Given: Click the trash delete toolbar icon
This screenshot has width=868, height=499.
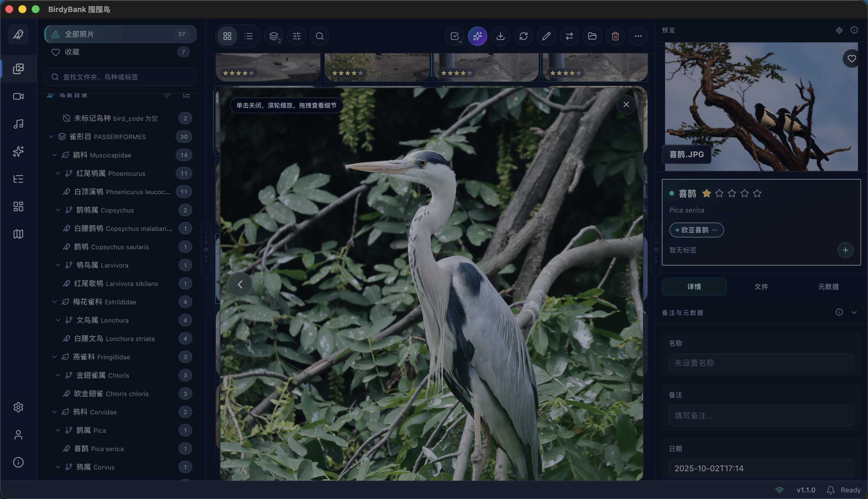Looking at the screenshot, I should click(x=615, y=36).
